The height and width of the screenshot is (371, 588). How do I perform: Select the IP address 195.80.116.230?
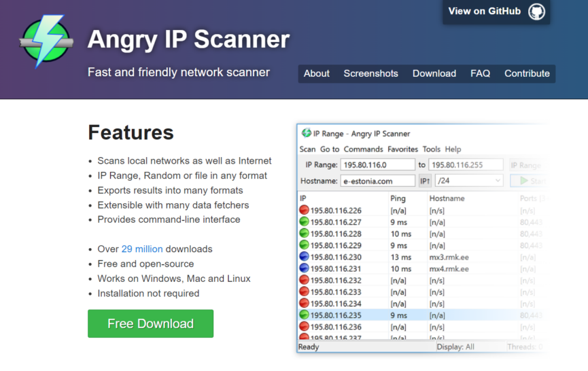pyautogui.click(x=336, y=257)
